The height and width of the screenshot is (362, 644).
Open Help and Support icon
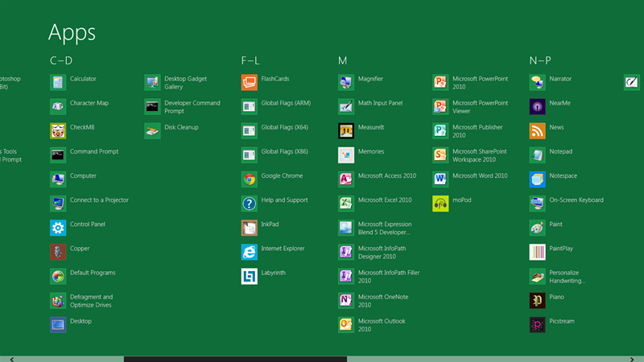(x=250, y=204)
